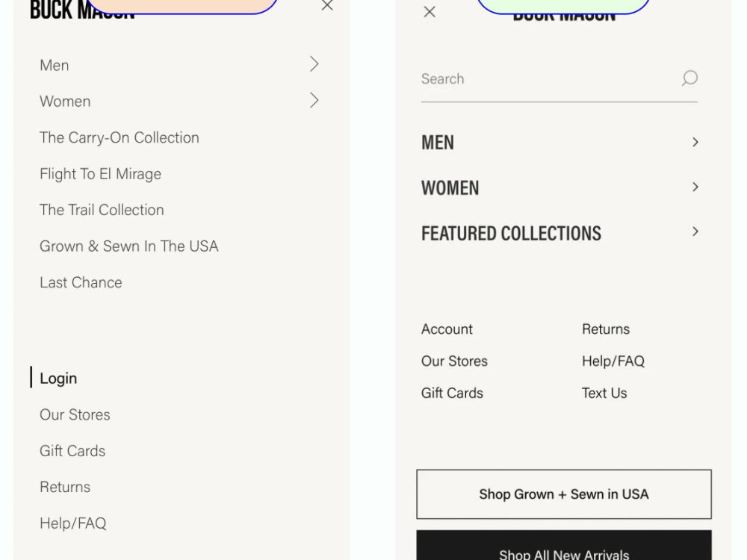The height and width of the screenshot is (560, 747).
Task: Open Grown & Sewn In The USA
Action: tap(129, 246)
